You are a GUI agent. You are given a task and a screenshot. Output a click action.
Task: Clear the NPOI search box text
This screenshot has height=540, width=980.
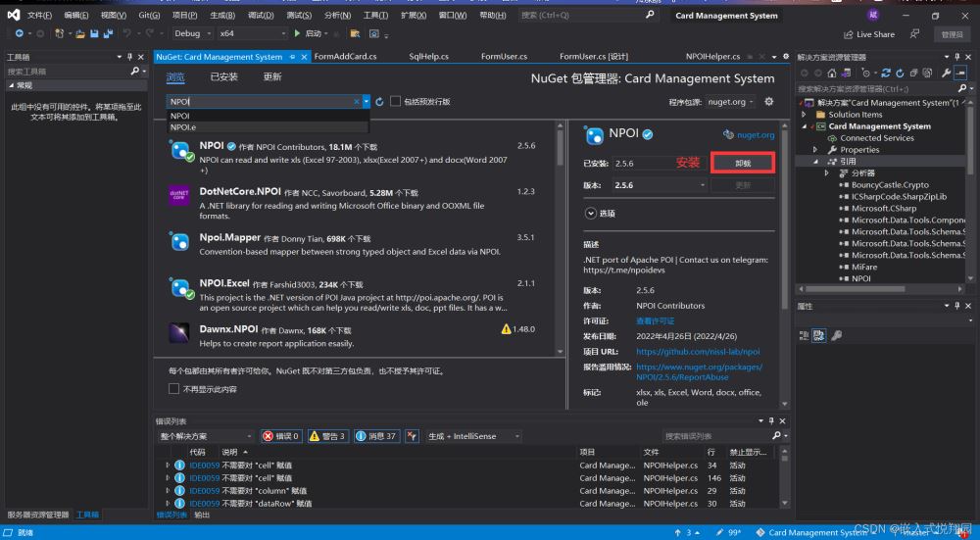[x=357, y=101]
